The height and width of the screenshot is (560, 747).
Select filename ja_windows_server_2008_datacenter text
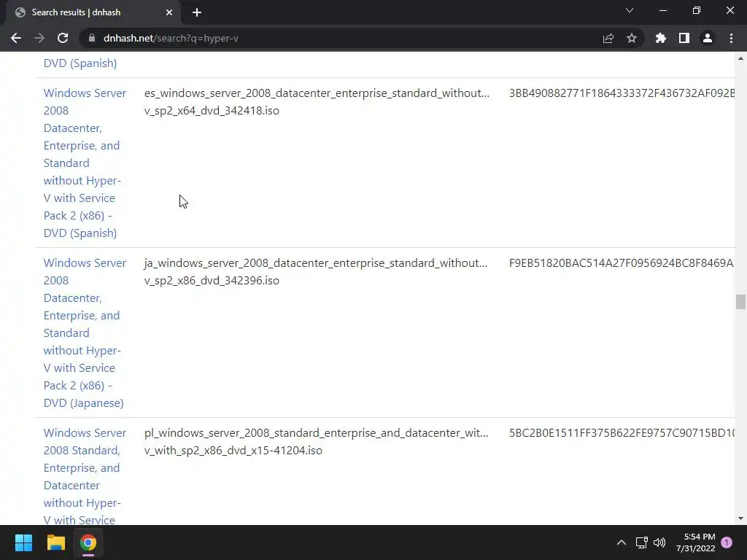pyautogui.click(x=316, y=262)
